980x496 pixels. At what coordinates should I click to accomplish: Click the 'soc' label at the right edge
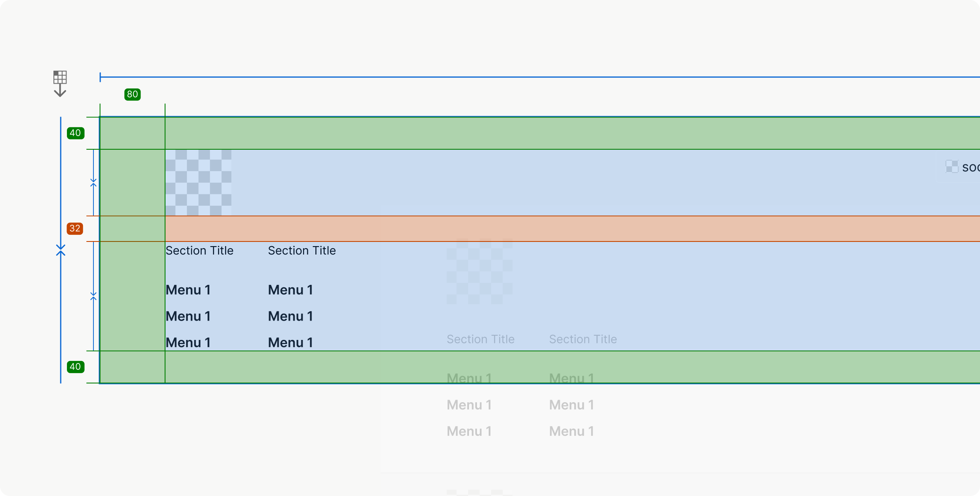click(x=970, y=167)
